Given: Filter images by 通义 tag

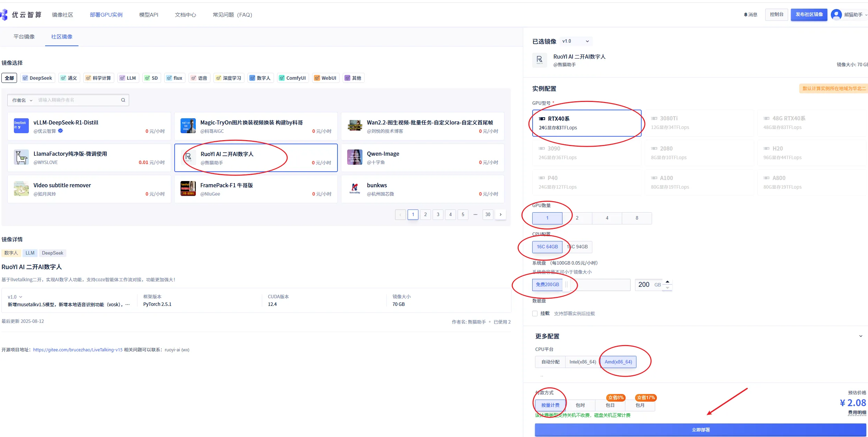Looking at the screenshot, I should [x=69, y=78].
